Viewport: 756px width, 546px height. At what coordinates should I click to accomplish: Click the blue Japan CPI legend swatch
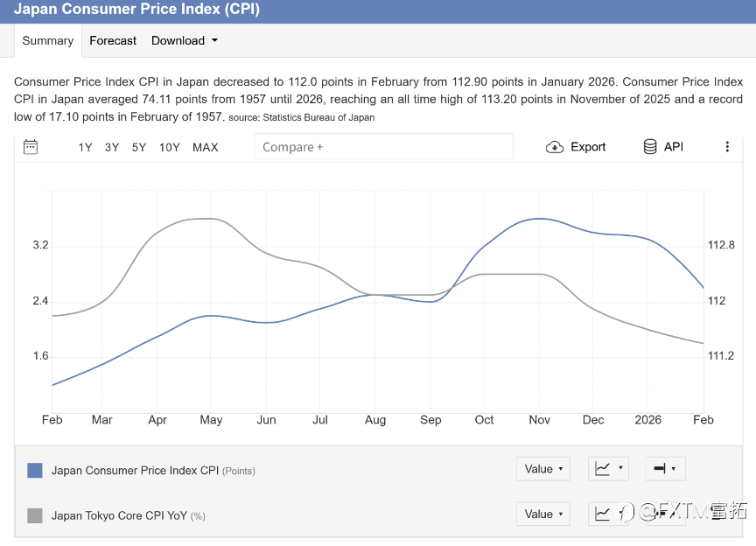35,471
